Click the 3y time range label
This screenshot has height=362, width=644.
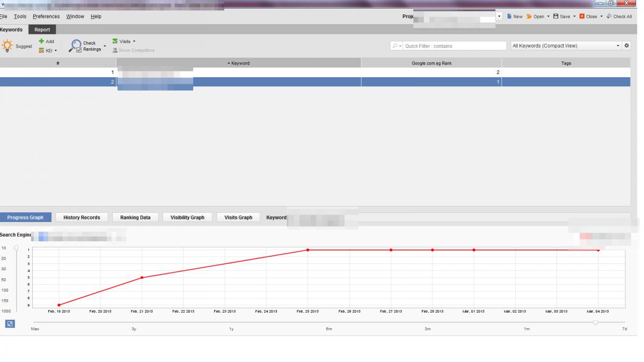pos(134,329)
